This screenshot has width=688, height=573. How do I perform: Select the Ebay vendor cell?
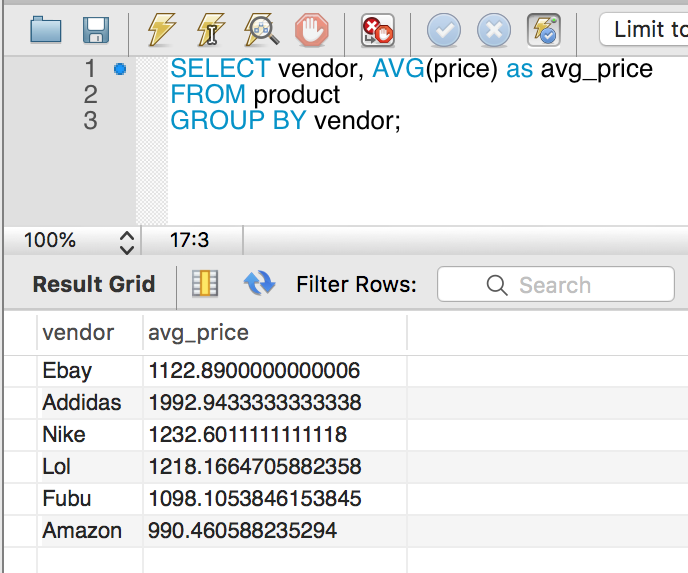point(90,371)
